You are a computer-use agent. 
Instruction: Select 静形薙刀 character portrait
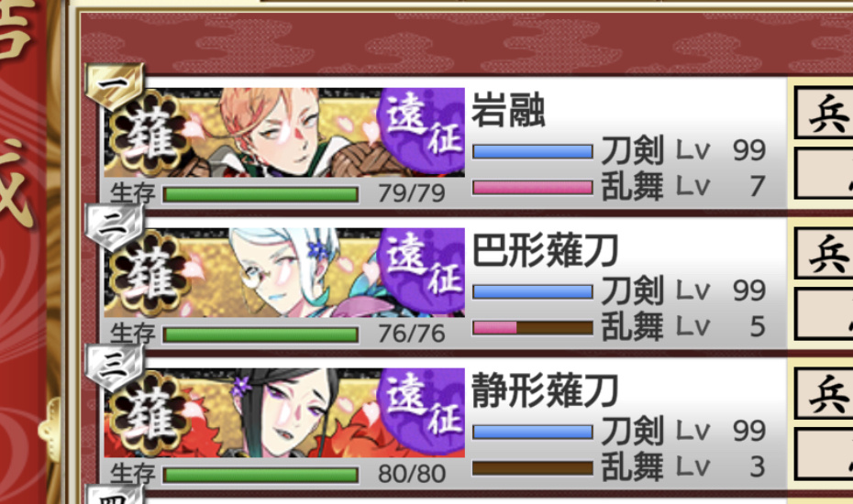[284, 412]
